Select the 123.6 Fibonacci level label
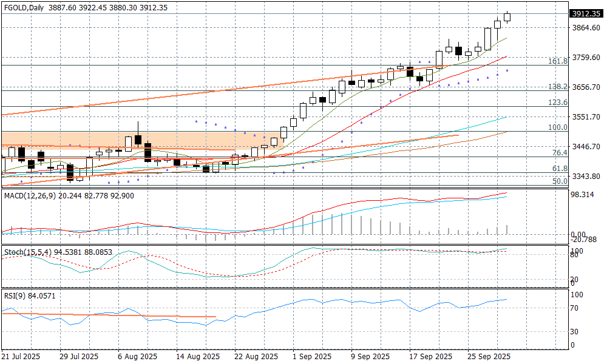The height and width of the screenshot is (364, 607). click(x=557, y=103)
